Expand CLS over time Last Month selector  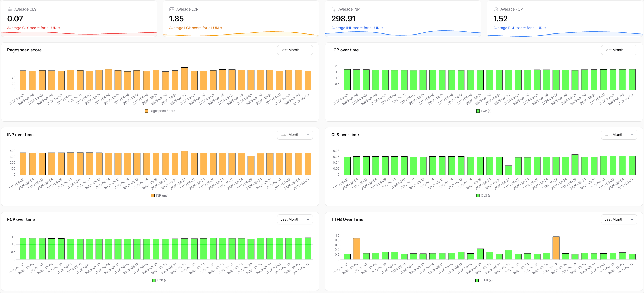[619, 135]
